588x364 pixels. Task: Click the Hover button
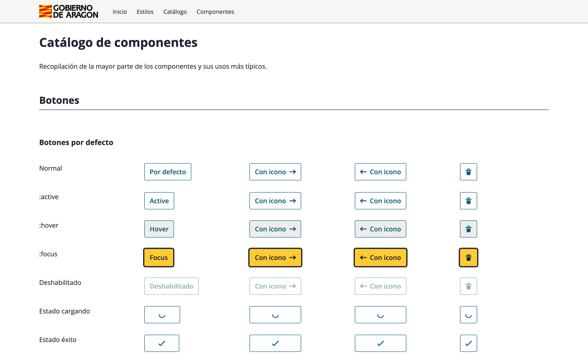tap(159, 229)
